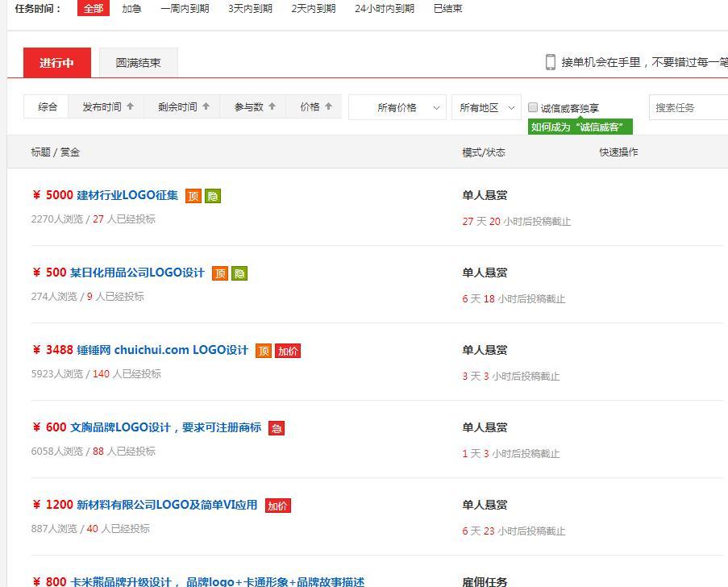
Task: Click the 单人悬赏 label for 建材行业LOGO征集
Action: pyautogui.click(x=485, y=195)
